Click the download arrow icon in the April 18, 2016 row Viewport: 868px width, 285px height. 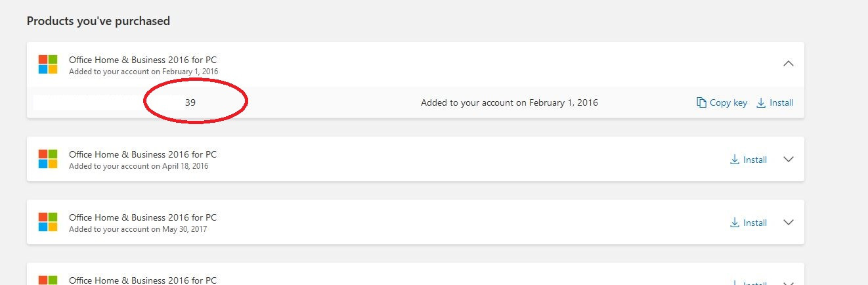735,160
